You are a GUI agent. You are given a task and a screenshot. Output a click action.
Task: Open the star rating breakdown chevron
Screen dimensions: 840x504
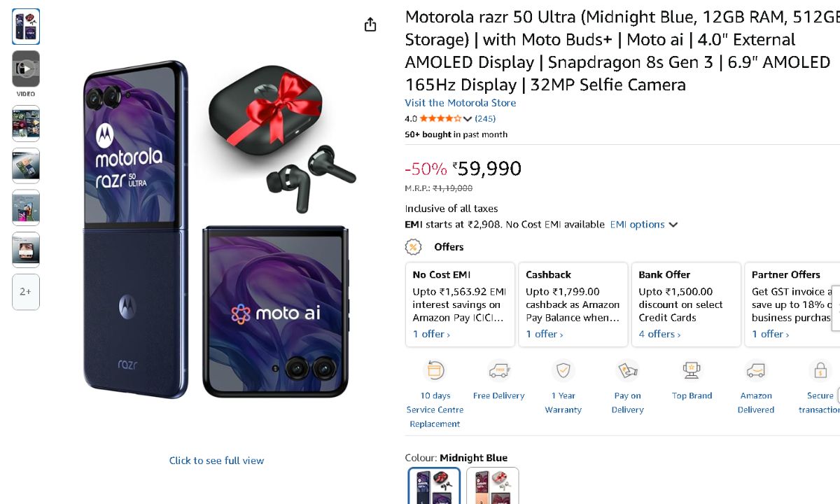pos(468,119)
